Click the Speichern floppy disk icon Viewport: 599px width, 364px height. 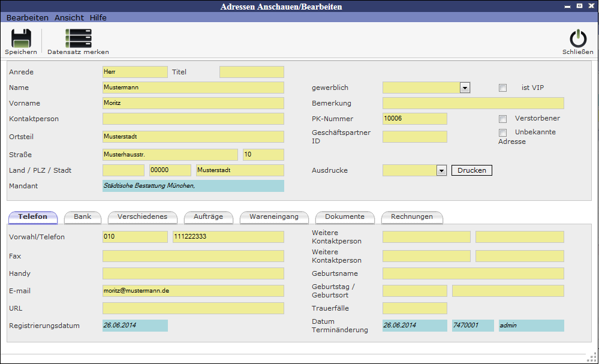click(21, 38)
